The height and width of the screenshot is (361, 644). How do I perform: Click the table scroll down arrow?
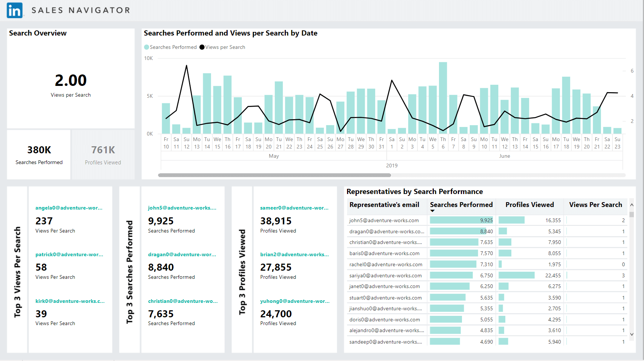[x=632, y=334]
